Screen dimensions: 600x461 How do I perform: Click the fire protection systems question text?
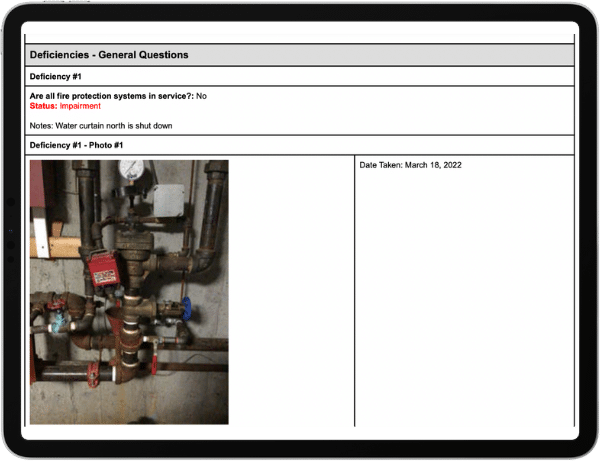(x=112, y=96)
